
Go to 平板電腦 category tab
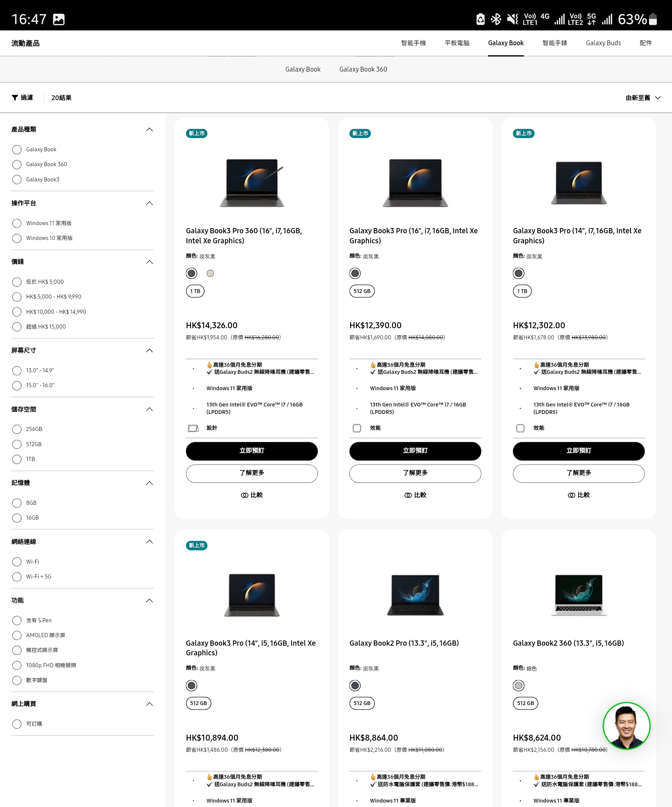(x=457, y=43)
